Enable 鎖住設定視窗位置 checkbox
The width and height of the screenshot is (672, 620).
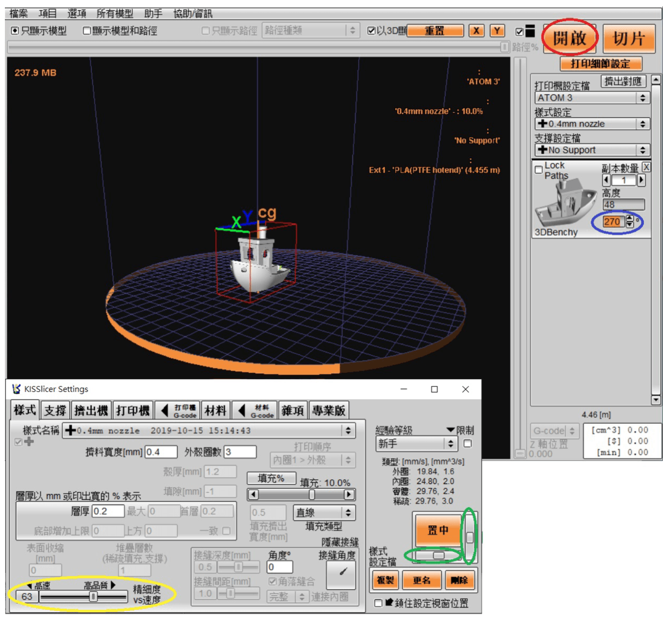tap(378, 603)
